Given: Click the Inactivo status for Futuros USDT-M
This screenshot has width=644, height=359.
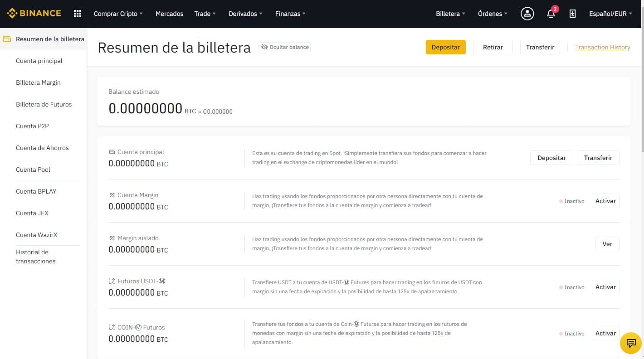Looking at the screenshot, I should point(572,287).
